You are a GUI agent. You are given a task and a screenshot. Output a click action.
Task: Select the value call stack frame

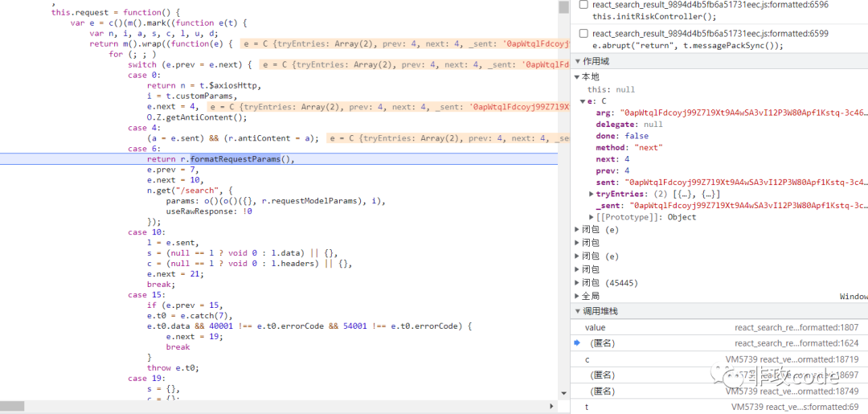click(718, 328)
